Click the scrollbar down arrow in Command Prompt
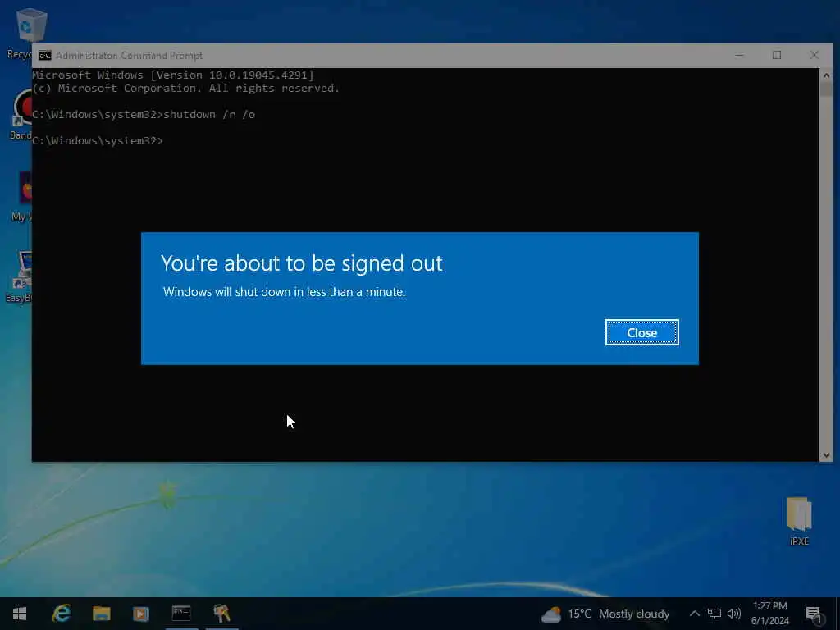Screen dimensions: 840x630 pyautogui.click(x=826, y=455)
